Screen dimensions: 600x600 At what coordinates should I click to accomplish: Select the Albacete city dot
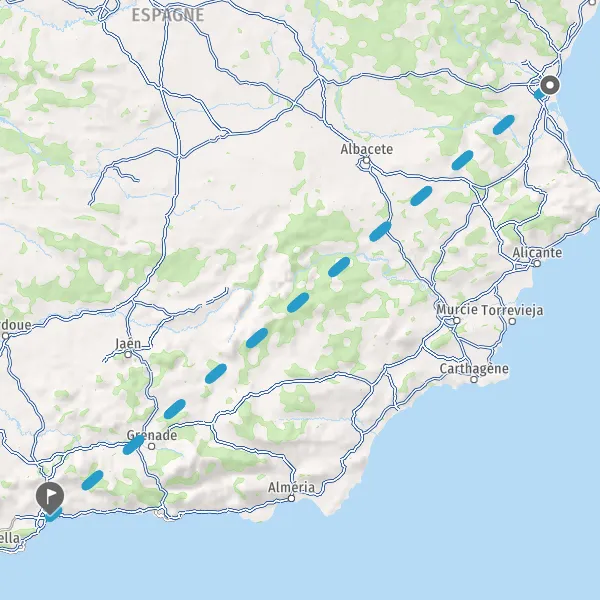tap(367, 160)
